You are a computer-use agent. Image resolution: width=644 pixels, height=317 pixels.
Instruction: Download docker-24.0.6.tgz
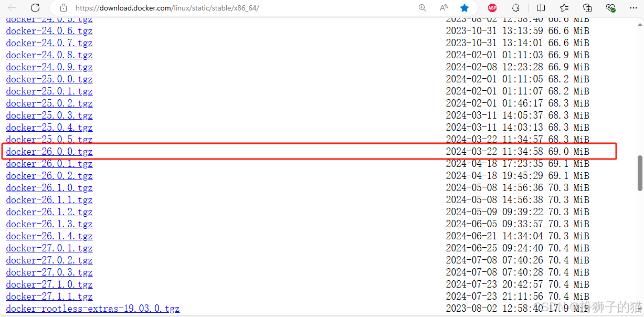coord(49,31)
